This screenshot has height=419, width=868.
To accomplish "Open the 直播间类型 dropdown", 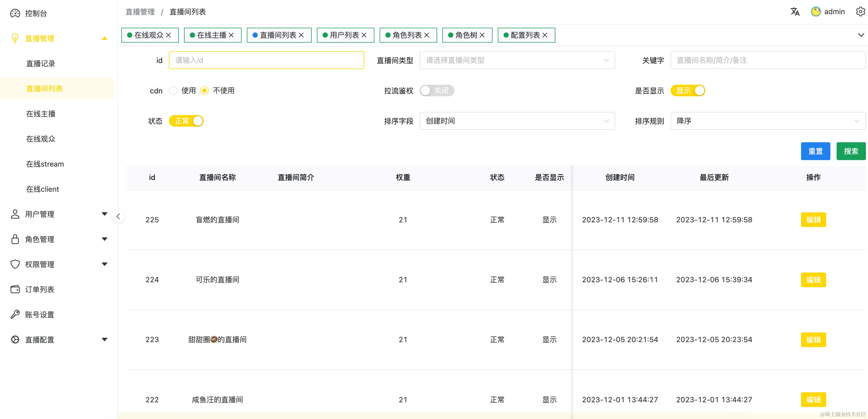I will click(517, 60).
